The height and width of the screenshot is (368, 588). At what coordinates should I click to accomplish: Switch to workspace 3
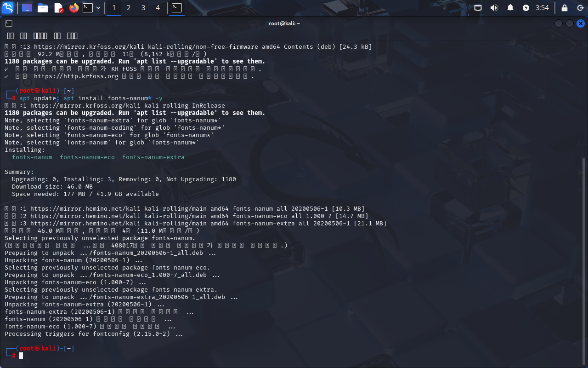tap(143, 8)
